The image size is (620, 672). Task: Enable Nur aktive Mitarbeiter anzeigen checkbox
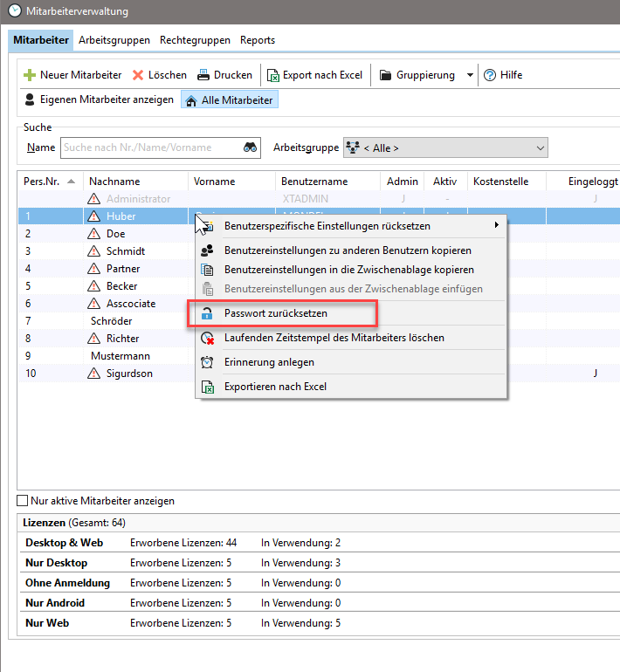click(23, 501)
